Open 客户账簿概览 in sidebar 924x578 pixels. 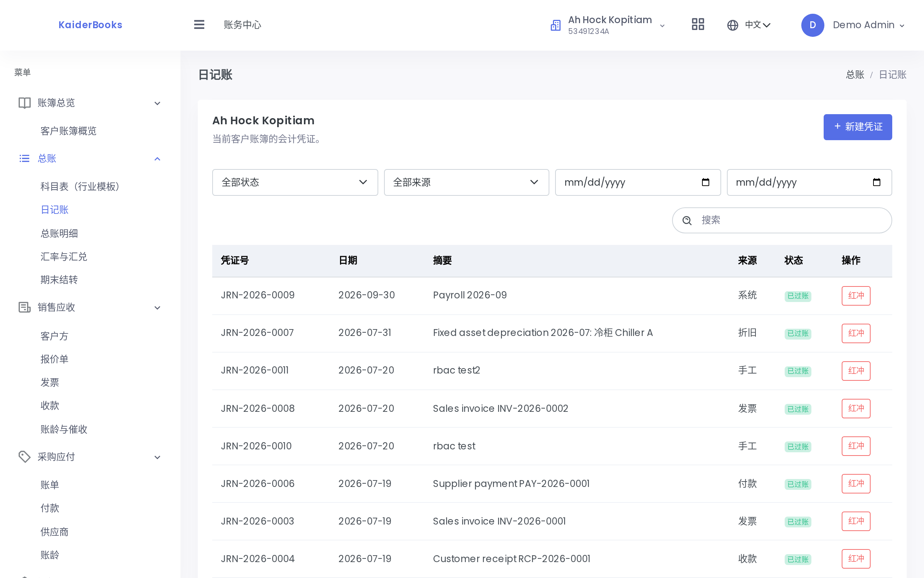[68, 131]
